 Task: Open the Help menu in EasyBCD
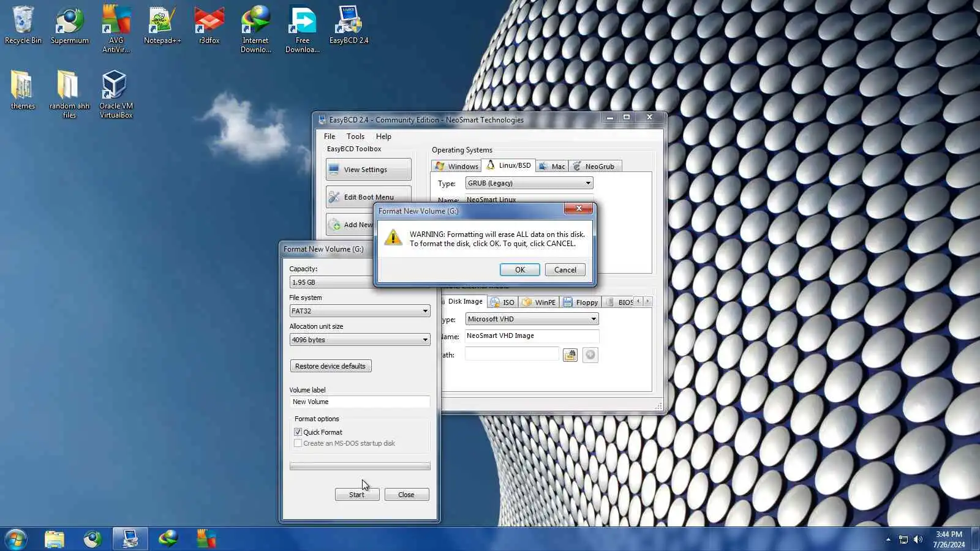383,137
